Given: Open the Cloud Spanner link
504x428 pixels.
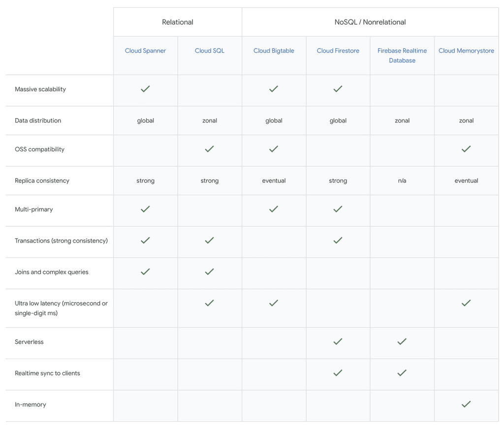Looking at the screenshot, I should pos(145,51).
